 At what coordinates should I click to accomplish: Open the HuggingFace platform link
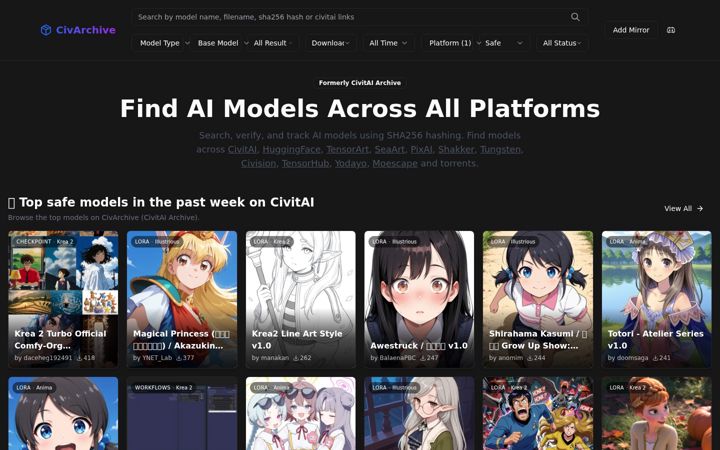[291, 150]
